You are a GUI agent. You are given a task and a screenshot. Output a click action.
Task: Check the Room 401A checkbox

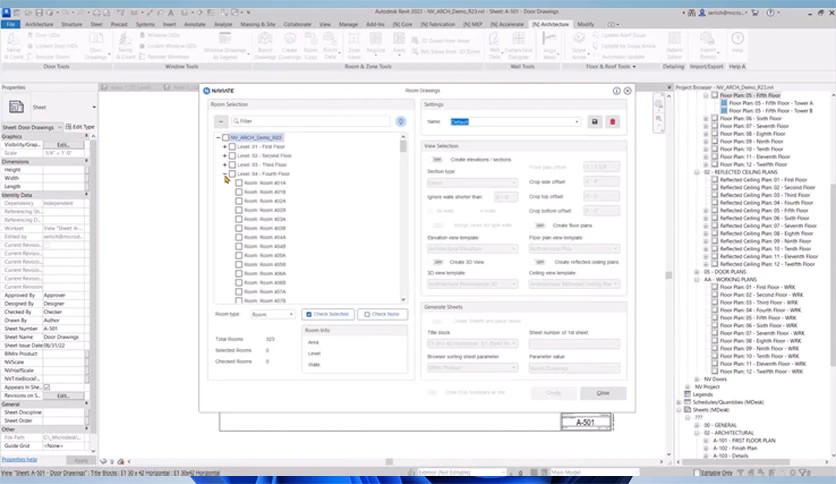click(x=239, y=183)
